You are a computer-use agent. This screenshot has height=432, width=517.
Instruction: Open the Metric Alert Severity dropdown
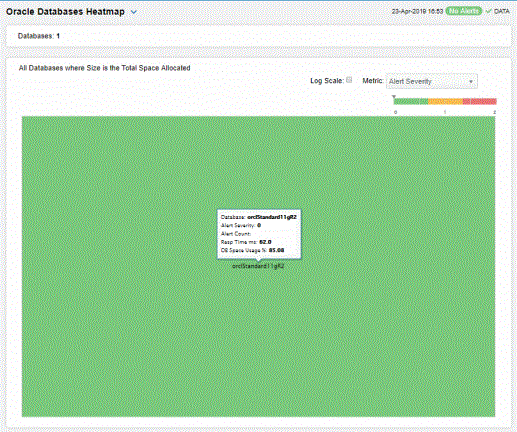[432, 81]
